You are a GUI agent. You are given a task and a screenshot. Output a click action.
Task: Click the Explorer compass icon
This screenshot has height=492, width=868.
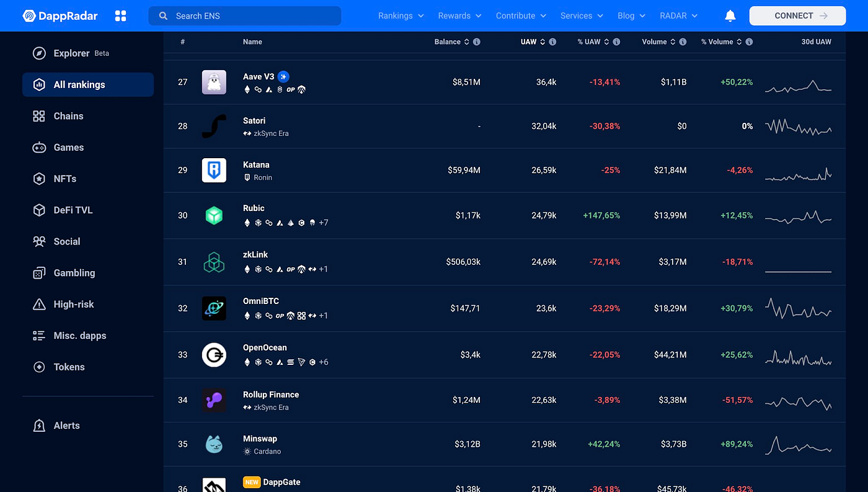39,53
